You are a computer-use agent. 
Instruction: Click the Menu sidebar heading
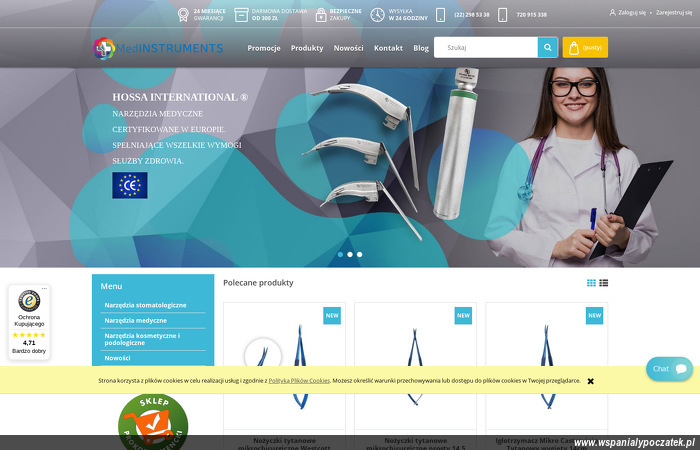coord(111,286)
